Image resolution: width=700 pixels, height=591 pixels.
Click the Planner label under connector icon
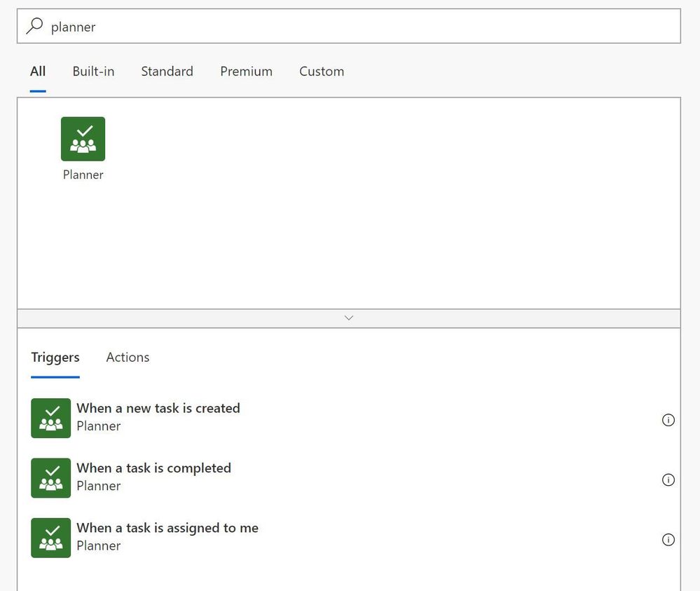click(83, 175)
